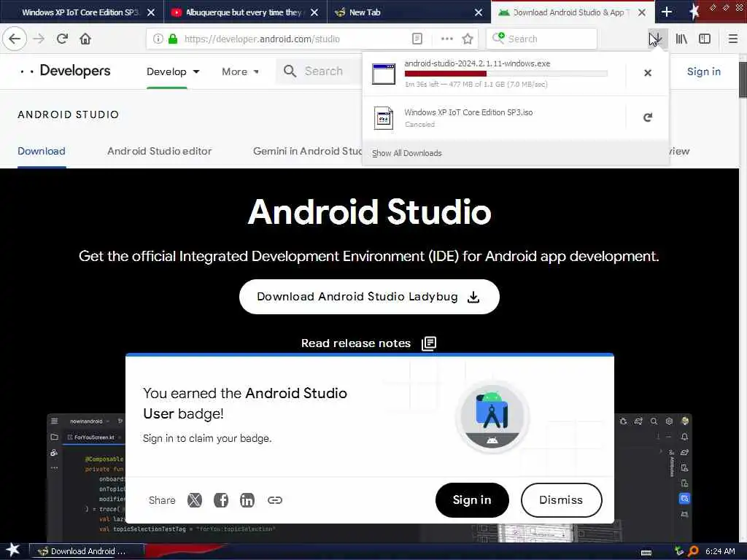Expand the More dropdown menu
Image resolution: width=747 pixels, height=560 pixels.
click(x=240, y=71)
